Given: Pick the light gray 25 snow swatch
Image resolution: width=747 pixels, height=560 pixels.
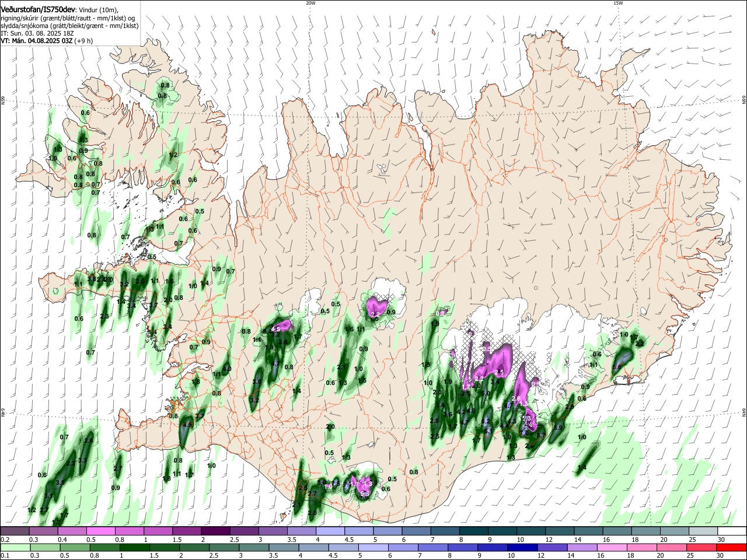Looking at the screenshot, I should [703, 531].
